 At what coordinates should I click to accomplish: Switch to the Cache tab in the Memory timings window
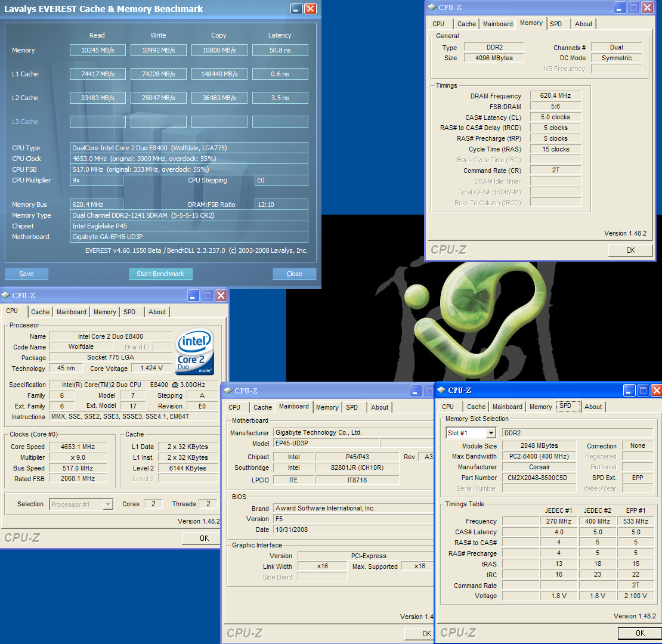[466, 24]
